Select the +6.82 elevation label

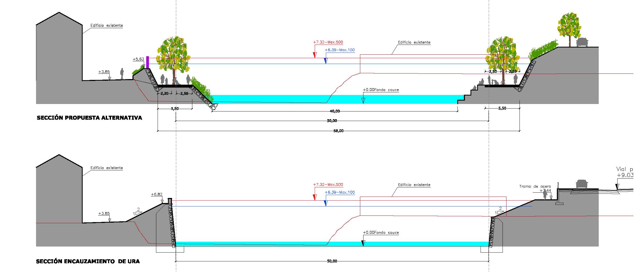coord(156,194)
